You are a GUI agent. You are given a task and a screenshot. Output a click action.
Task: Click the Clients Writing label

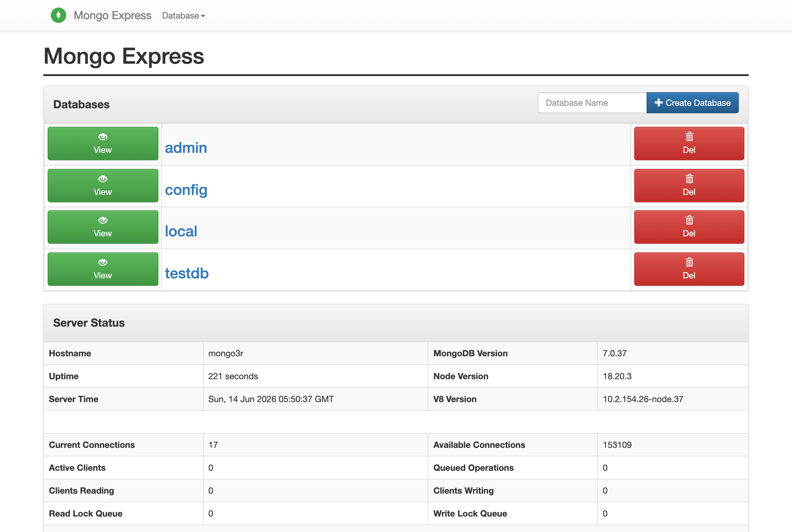[463, 491]
